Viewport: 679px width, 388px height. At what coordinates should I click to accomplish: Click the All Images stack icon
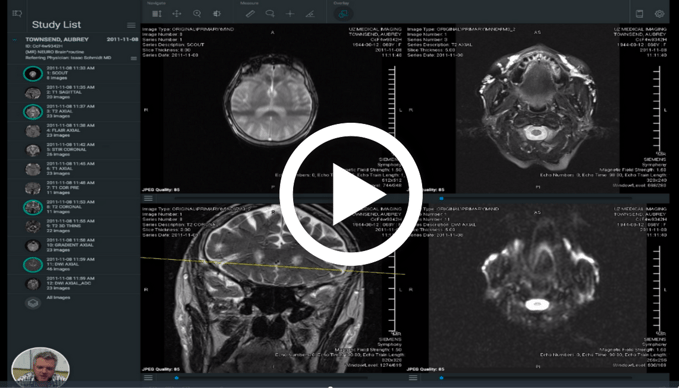(33, 303)
